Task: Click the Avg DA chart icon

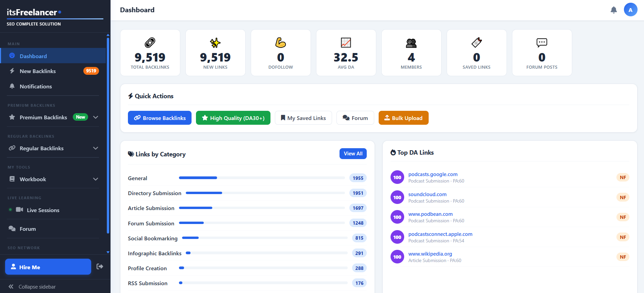Action: pos(346,42)
